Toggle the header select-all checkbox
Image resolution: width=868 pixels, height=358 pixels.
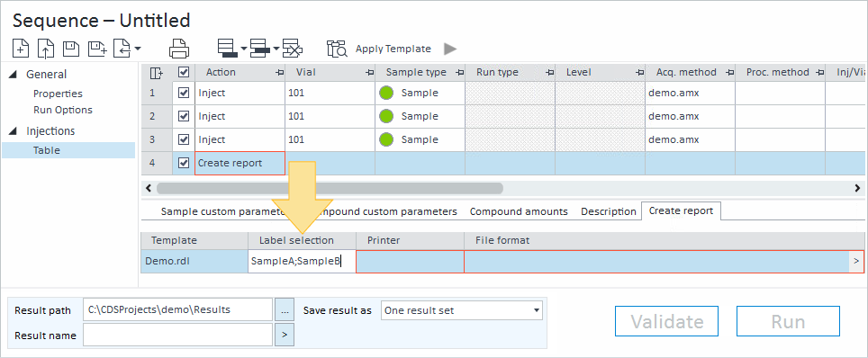(x=184, y=73)
